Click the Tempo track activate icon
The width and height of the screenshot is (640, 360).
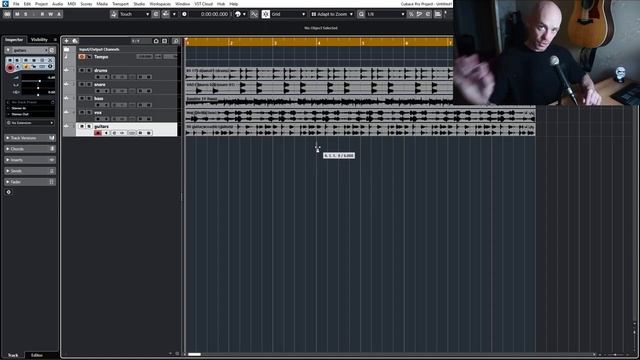coord(82,57)
